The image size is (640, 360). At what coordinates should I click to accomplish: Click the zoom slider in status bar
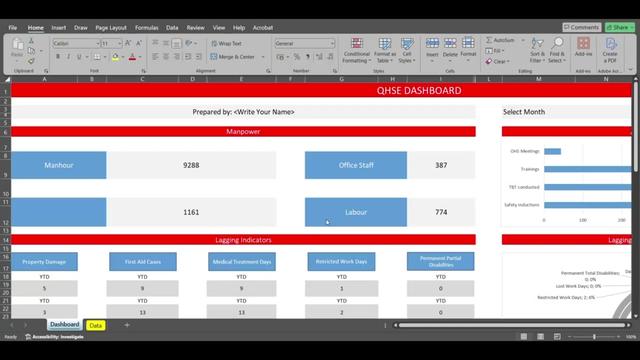(594, 337)
